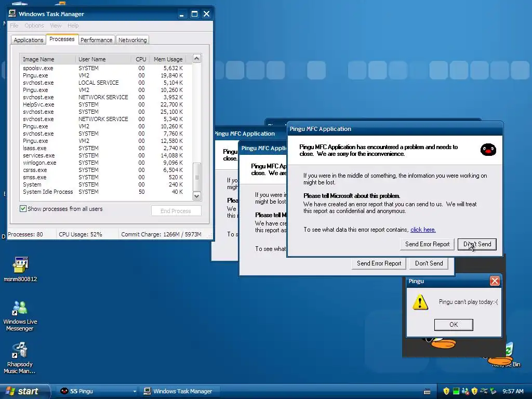This screenshot has height=399, width=532.
Task: Expand the 55 Pingu taskbar group arrow
Action: [x=135, y=392]
